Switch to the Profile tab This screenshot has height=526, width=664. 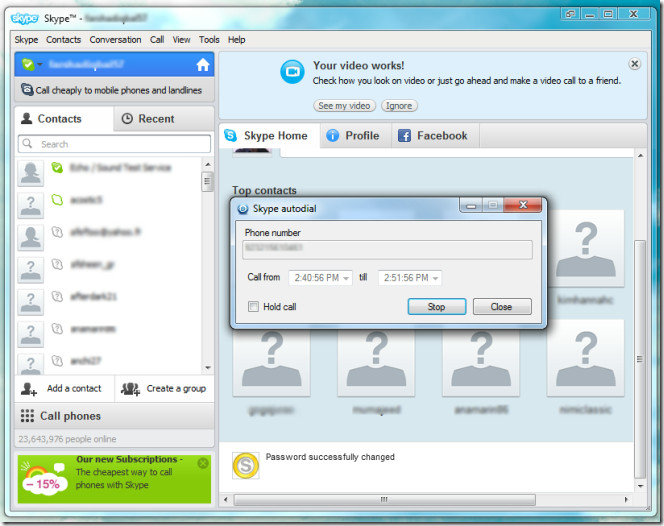tap(355, 136)
